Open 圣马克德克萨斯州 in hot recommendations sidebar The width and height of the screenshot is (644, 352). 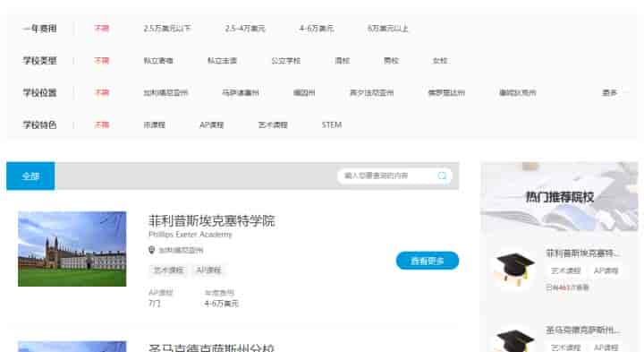coord(582,330)
